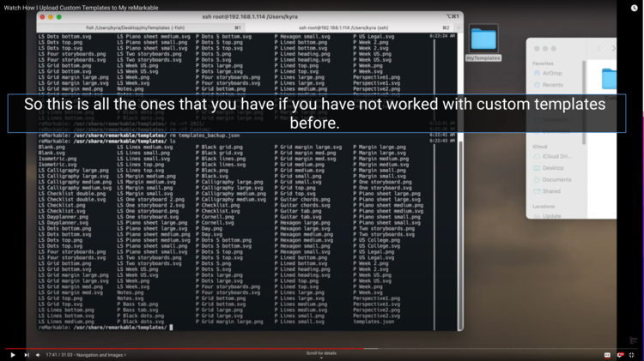Click 'P Cornell.png' file name
644x361 pixels.
click(x=215, y=217)
